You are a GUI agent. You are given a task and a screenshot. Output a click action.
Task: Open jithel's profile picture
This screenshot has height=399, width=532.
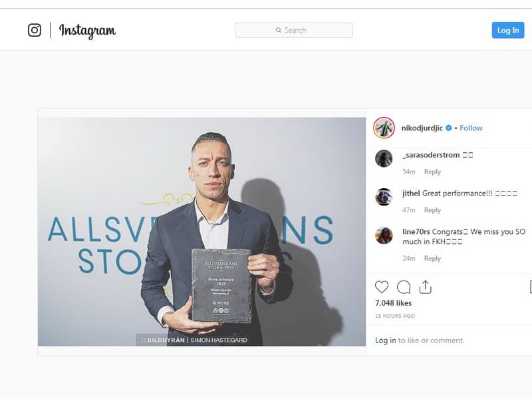384,197
